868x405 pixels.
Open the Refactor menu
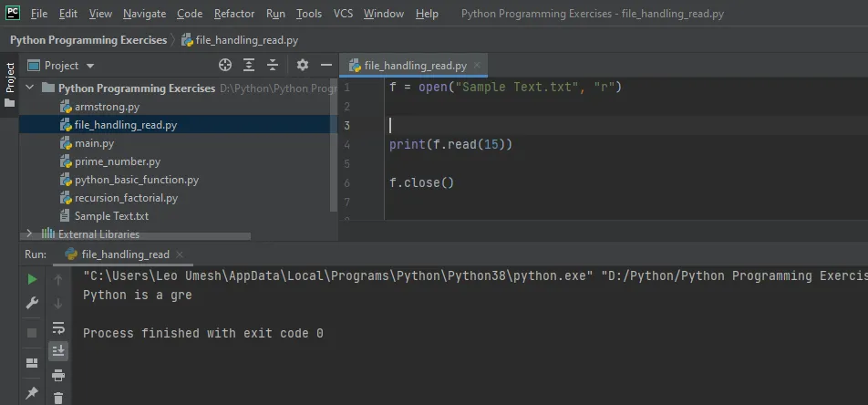tap(234, 14)
